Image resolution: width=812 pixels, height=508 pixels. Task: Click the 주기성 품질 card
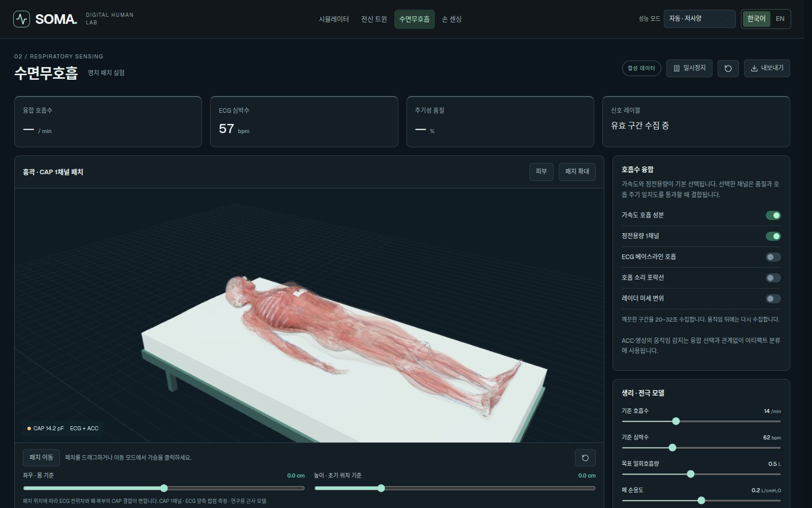pos(500,122)
